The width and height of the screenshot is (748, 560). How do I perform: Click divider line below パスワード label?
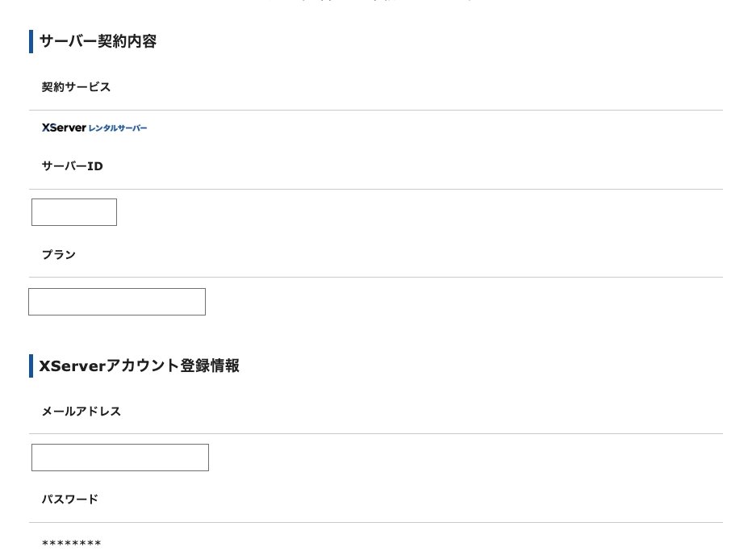tap(376, 522)
